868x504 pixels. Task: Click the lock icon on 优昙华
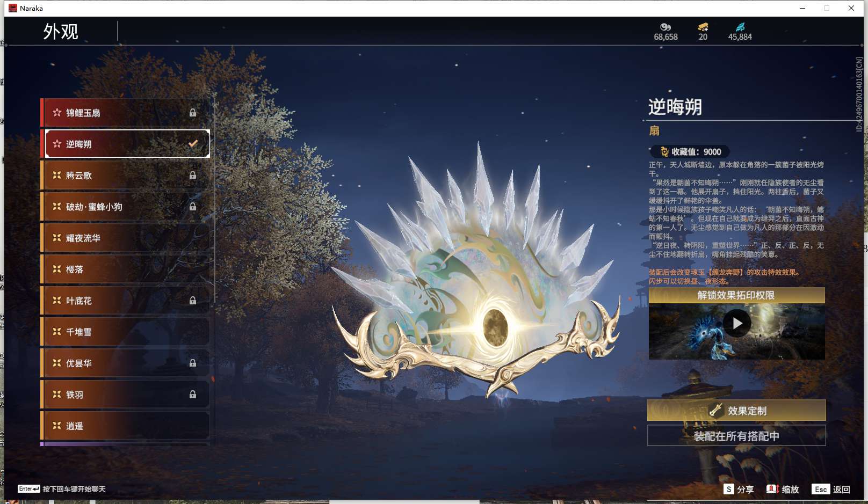(x=193, y=363)
